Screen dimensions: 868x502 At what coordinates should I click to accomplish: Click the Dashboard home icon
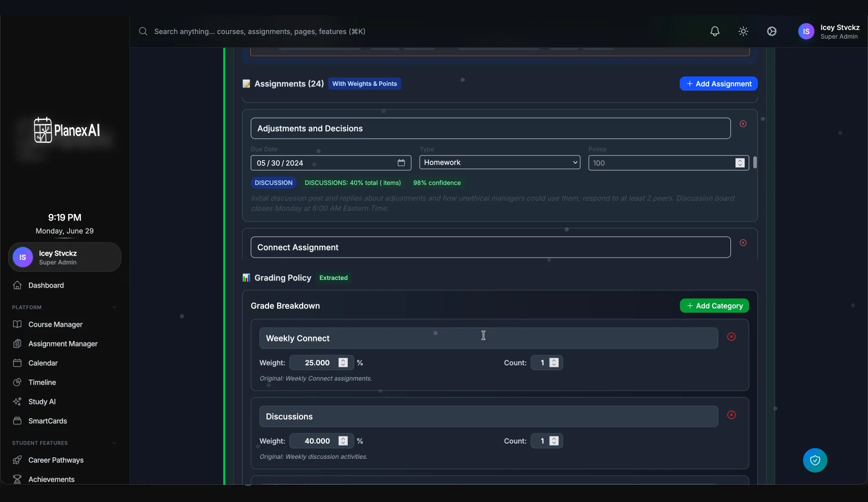coord(17,285)
